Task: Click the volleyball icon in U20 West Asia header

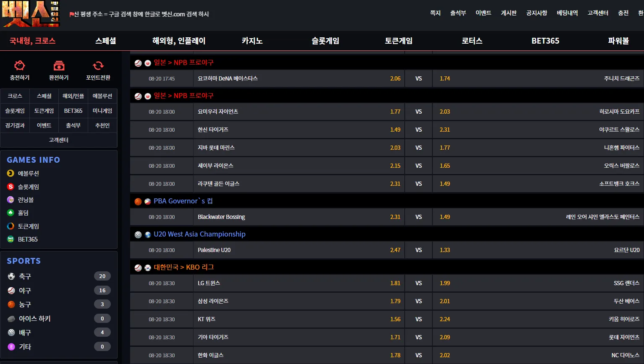Action: click(x=138, y=234)
